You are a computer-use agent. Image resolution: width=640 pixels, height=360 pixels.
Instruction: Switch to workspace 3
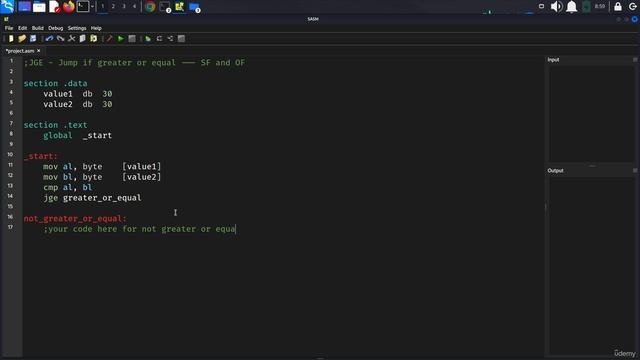(x=124, y=7)
